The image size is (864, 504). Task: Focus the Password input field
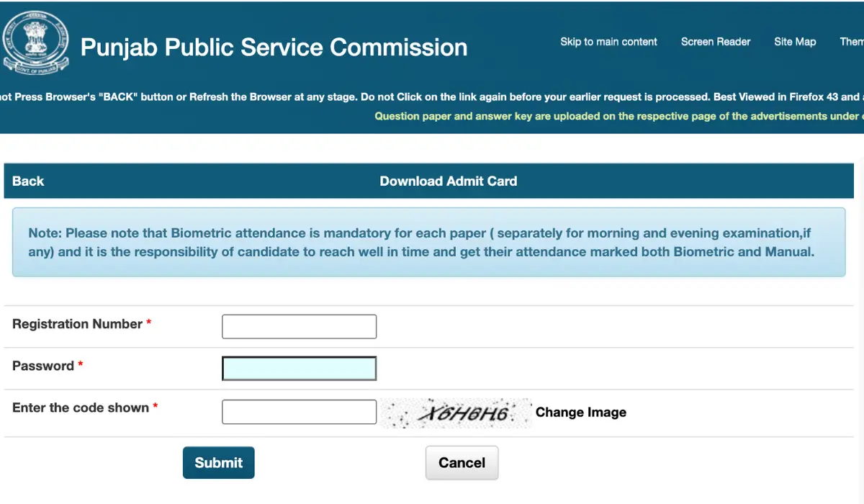(299, 368)
